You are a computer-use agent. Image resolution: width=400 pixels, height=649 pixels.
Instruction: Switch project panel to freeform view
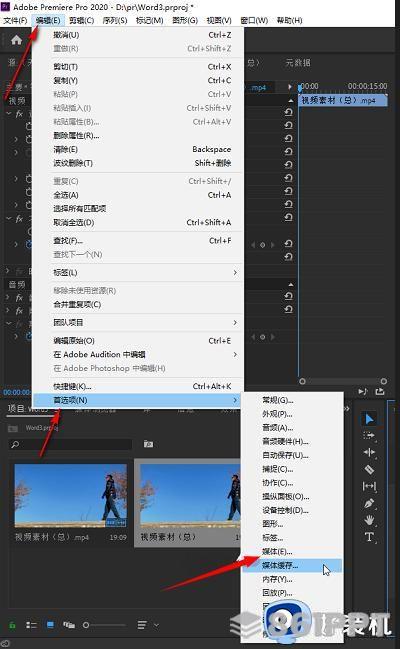point(69,625)
